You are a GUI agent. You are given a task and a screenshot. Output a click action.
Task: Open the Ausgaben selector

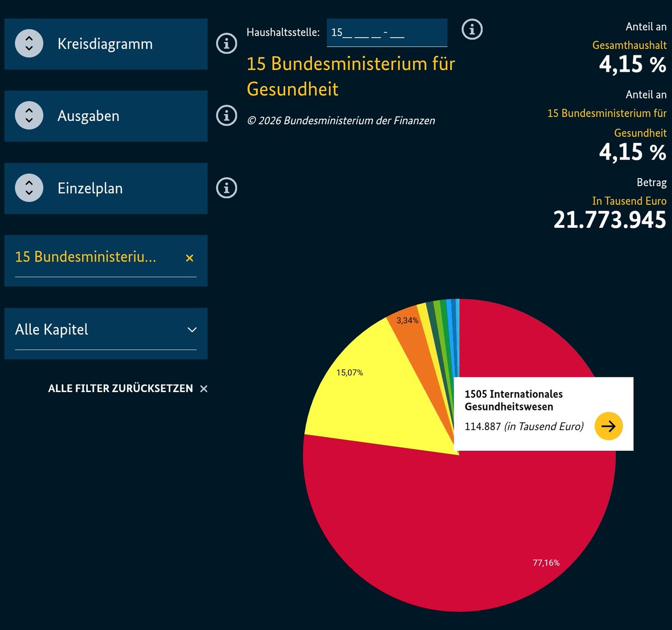(106, 116)
